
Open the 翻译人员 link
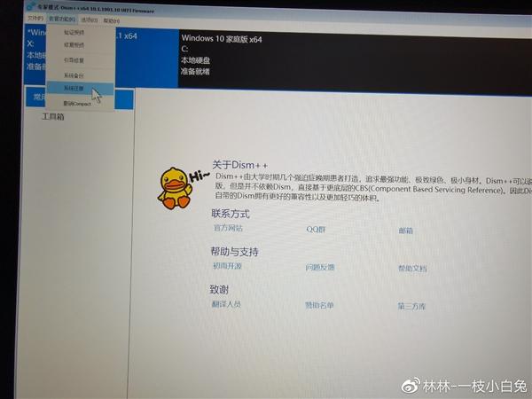click(x=226, y=303)
